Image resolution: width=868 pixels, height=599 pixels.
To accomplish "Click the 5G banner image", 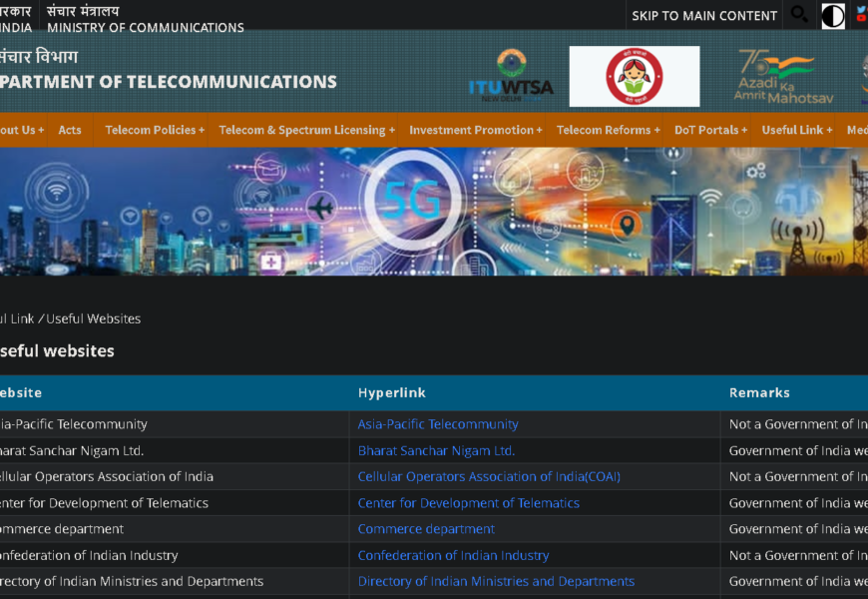I will (434, 211).
